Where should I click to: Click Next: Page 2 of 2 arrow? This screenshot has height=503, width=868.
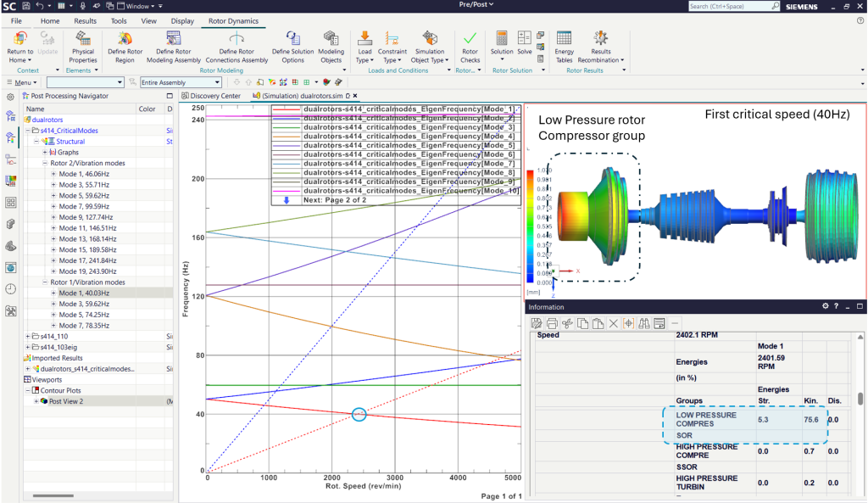[x=287, y=200]
